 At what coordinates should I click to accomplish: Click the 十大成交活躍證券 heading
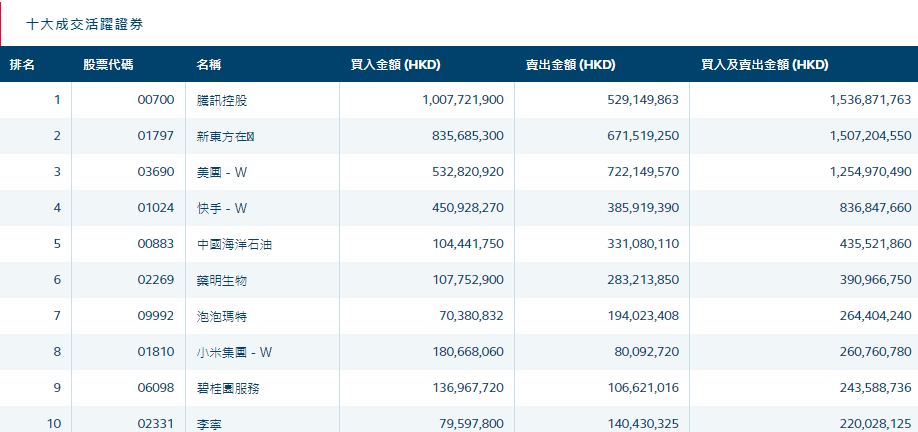pyautogui.click(x=85, y=24)
